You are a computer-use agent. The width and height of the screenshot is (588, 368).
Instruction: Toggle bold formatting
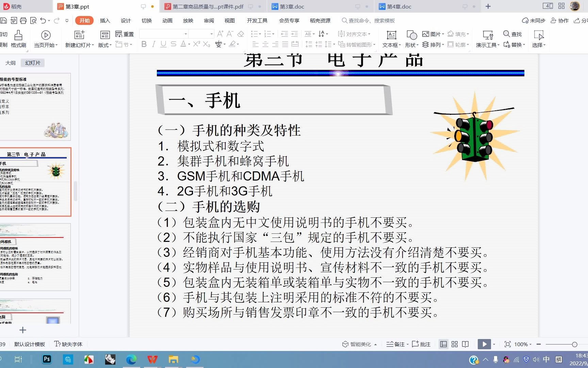(x=144, y=44)
